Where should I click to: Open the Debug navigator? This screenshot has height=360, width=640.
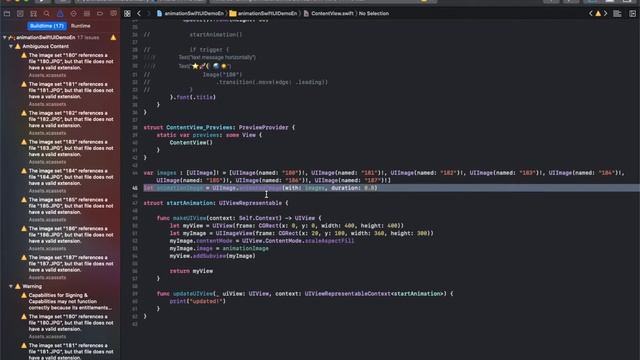pos(87,13)
